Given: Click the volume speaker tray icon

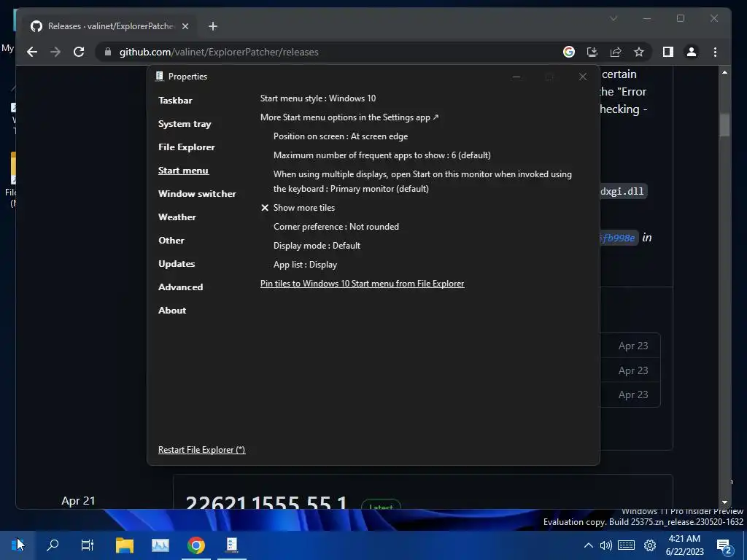Looking at the screenshot, I should tap(605, 545).
